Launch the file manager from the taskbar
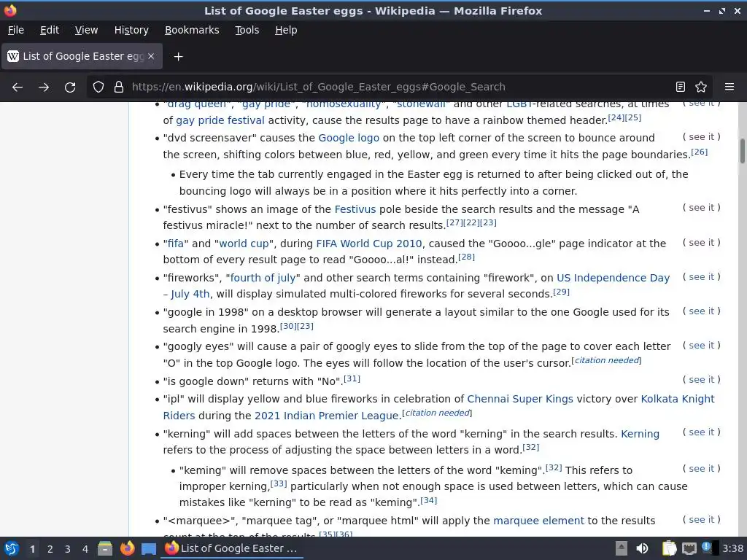Screen dimensions: 747x560 105,548
